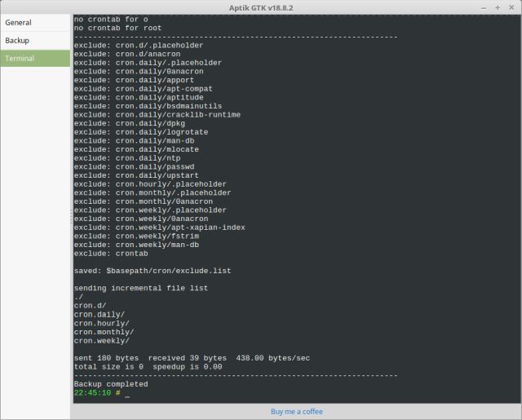Click 'sending incremental file list' line

141,288
